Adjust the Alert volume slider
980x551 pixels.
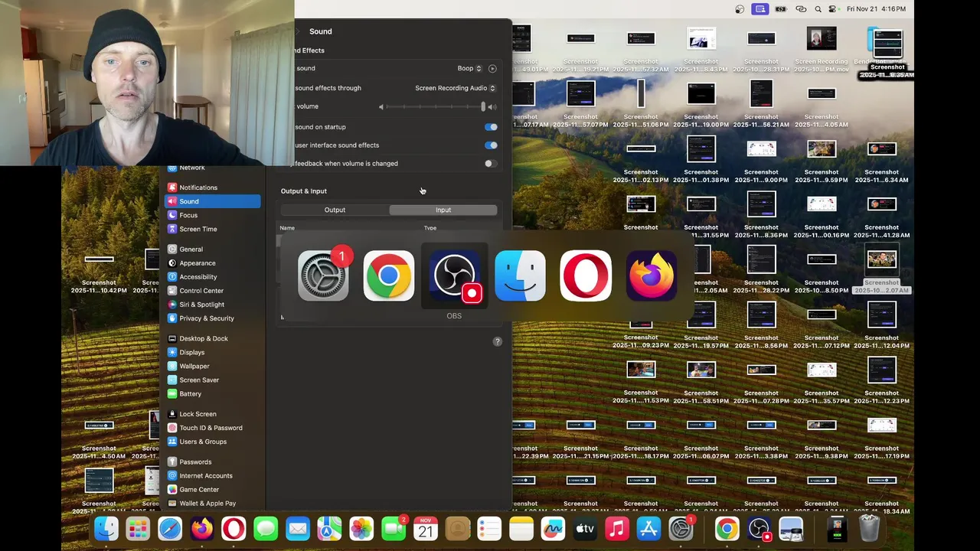436,107
